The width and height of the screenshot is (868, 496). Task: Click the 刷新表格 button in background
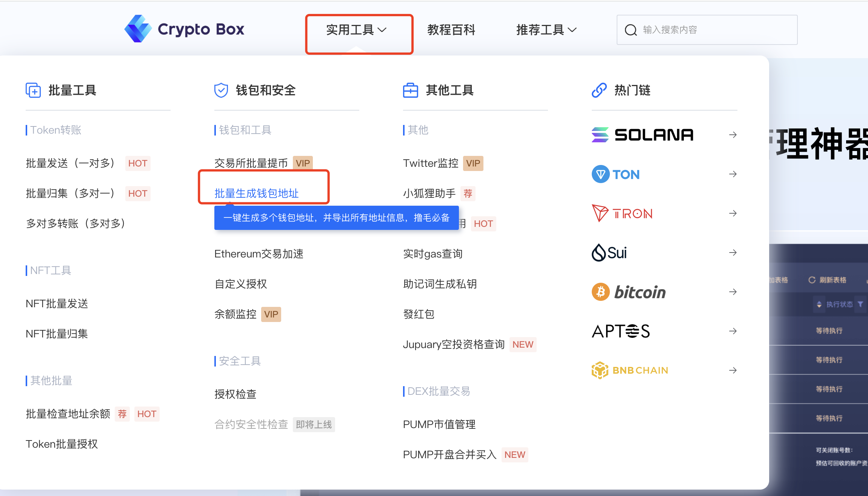pos(827,280)
